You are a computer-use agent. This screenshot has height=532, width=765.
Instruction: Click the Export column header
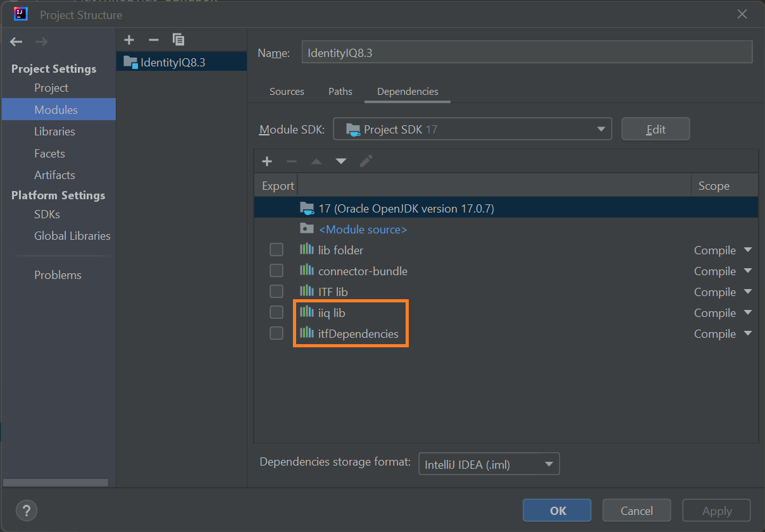[x=278, y=185]
